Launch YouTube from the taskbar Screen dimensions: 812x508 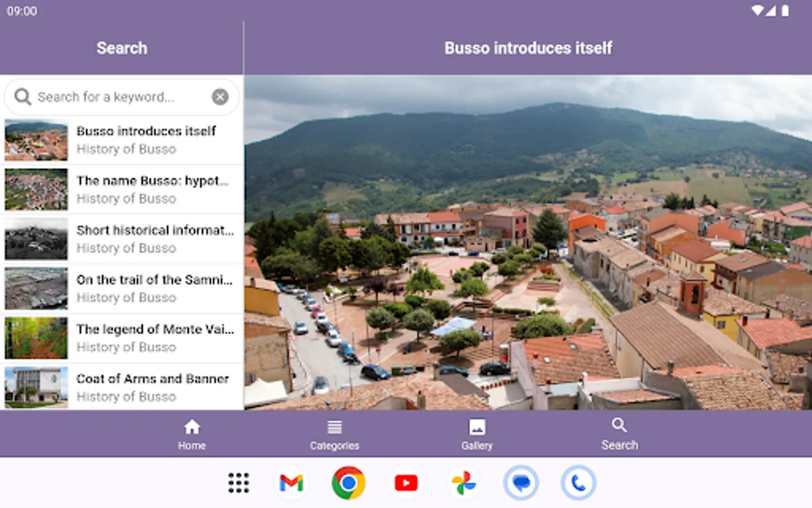tap(406, 483)
